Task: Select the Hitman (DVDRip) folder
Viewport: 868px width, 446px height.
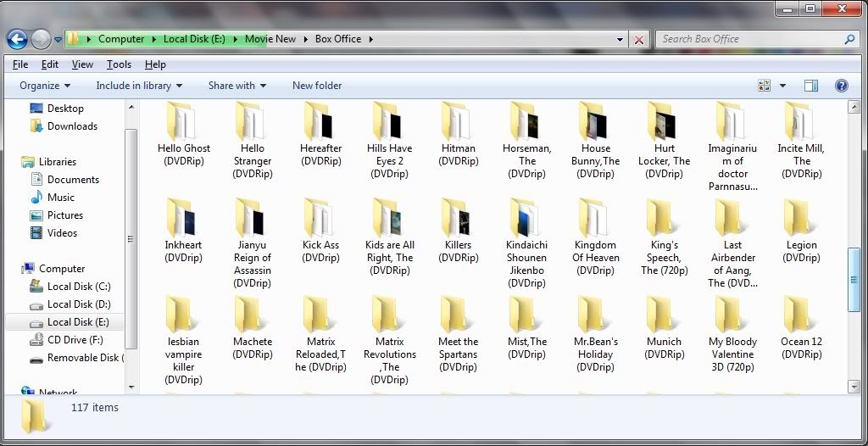Action: 459,134
